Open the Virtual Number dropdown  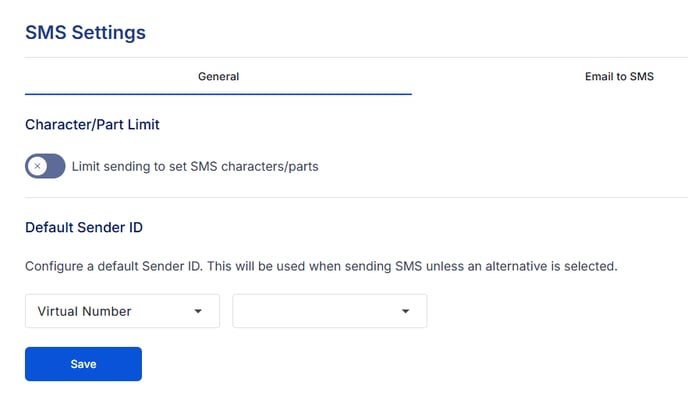[122, 311]
